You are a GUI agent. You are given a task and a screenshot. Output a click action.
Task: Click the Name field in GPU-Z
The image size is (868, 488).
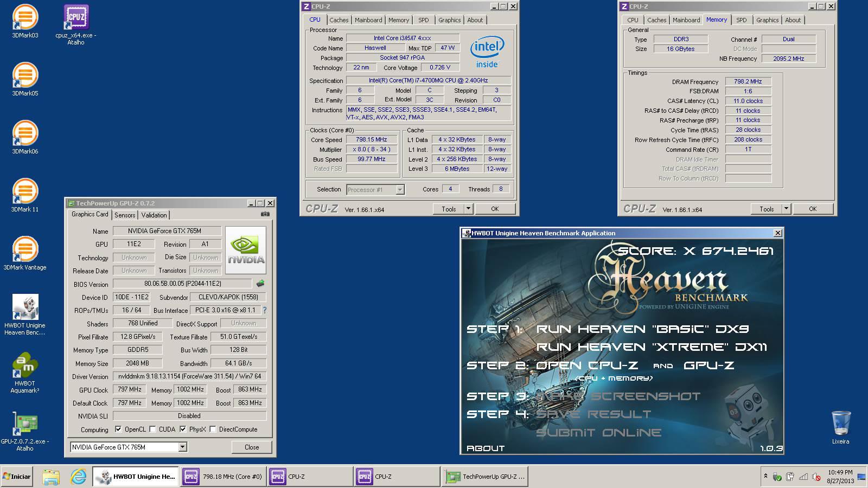pos(167,230)
